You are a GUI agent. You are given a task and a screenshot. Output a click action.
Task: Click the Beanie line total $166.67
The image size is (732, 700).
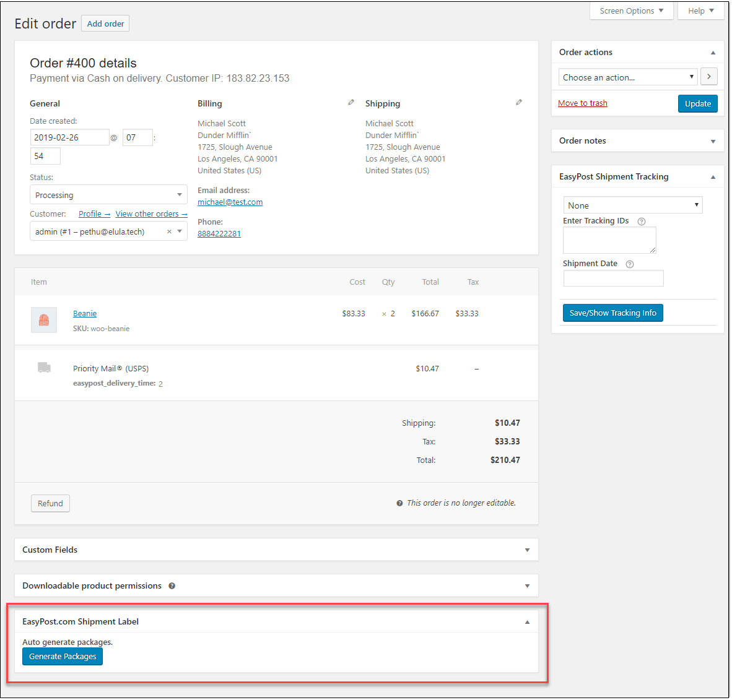click(425, 314)
